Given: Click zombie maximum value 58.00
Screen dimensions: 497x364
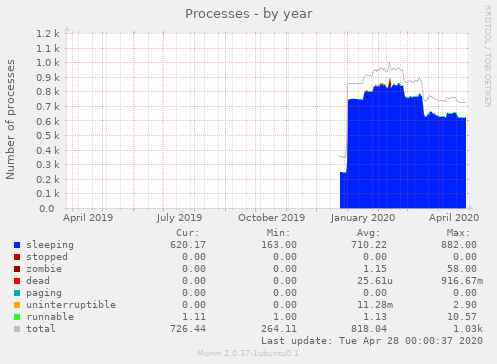Looking at the screenshot, I should [x=462, y=269].
